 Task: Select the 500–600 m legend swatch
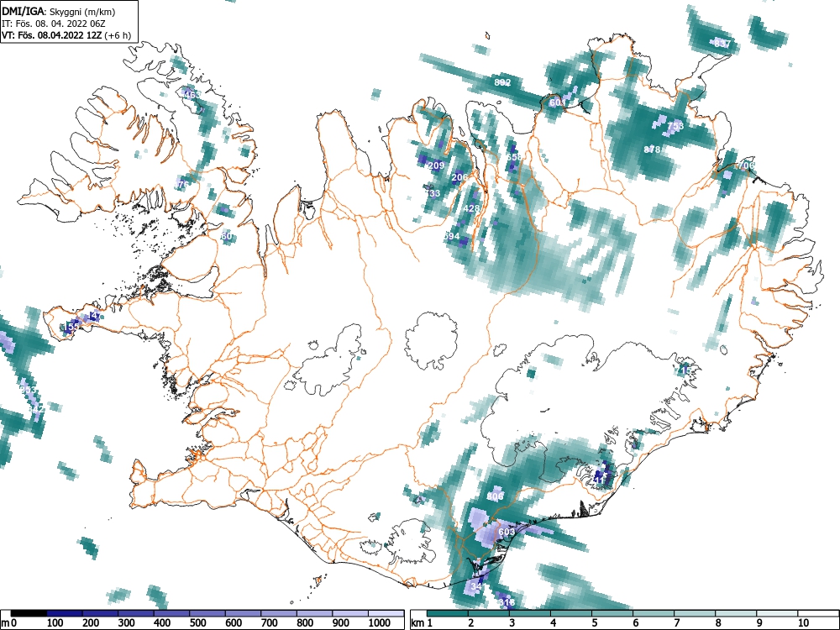click(x=207, y=613)
